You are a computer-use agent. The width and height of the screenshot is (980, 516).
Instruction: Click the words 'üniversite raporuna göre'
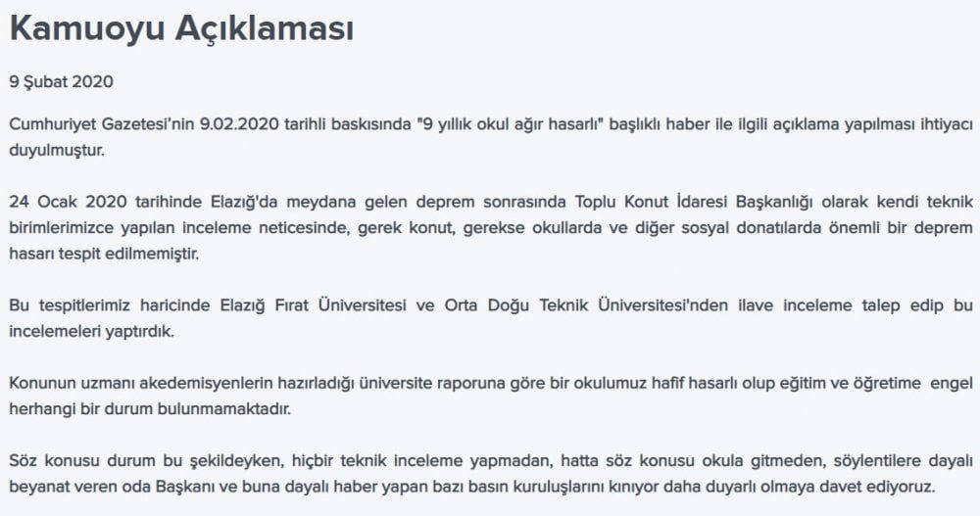point(450,383)
